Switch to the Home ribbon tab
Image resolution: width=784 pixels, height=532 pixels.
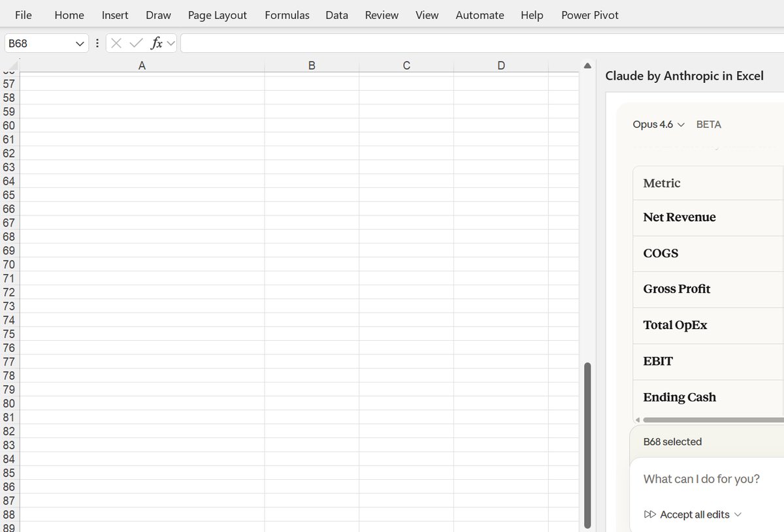click(69, 14)
